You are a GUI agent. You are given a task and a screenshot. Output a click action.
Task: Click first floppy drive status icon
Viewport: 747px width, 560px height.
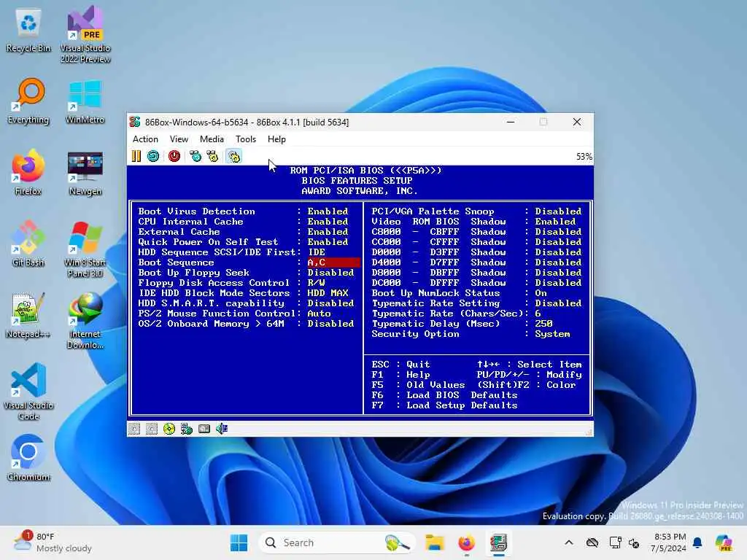pos(134,429)
